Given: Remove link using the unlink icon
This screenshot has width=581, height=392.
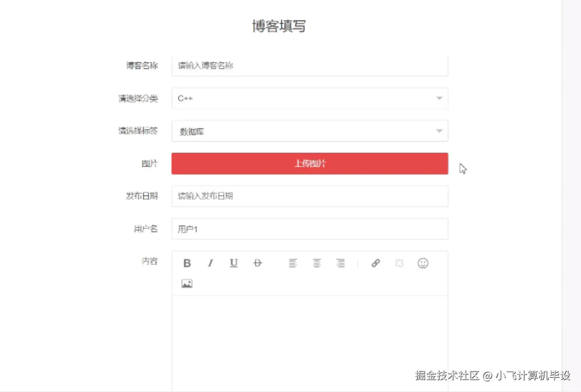Looking at the screenshot, I should point(399,263).
